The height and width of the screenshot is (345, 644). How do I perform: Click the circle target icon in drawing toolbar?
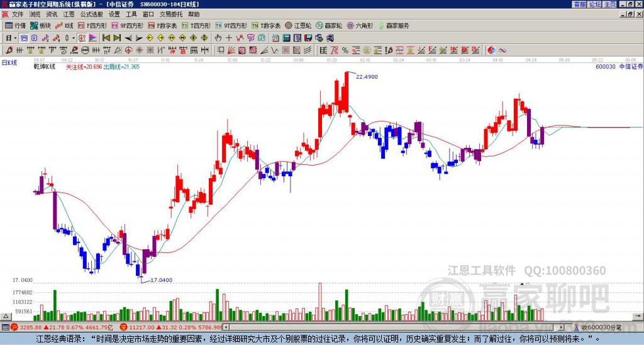[128, 50]
